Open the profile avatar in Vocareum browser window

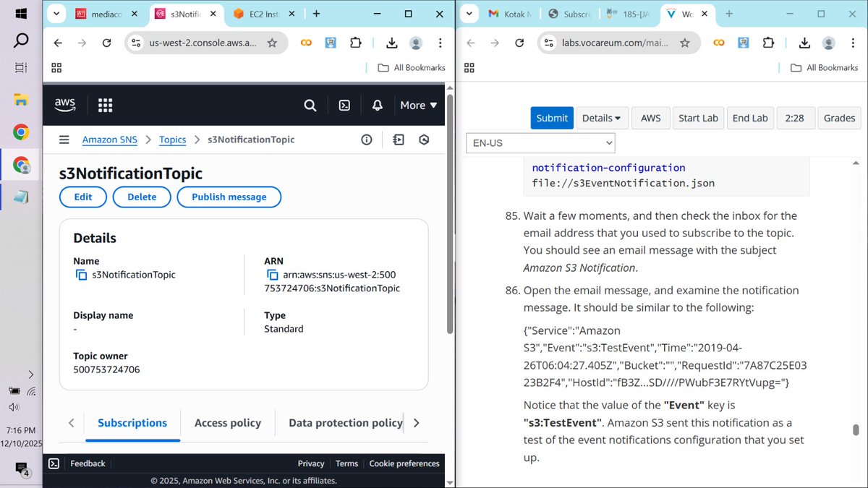[828, 43]
